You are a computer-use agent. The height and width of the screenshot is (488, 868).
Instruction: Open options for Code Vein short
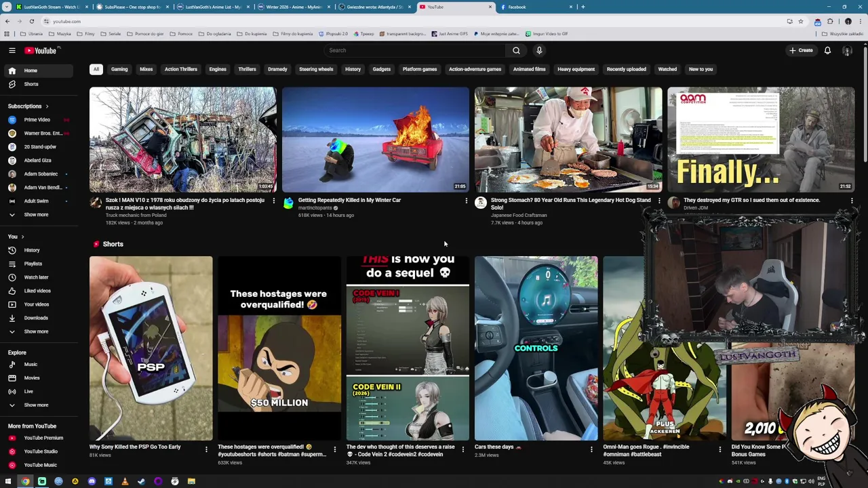click(463, 449)
